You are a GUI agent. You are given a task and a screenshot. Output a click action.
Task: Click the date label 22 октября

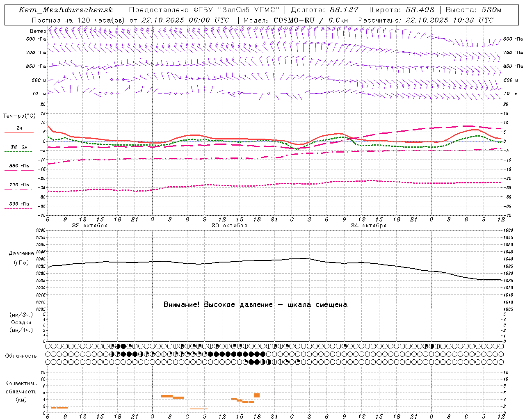[x=90, y=226]
